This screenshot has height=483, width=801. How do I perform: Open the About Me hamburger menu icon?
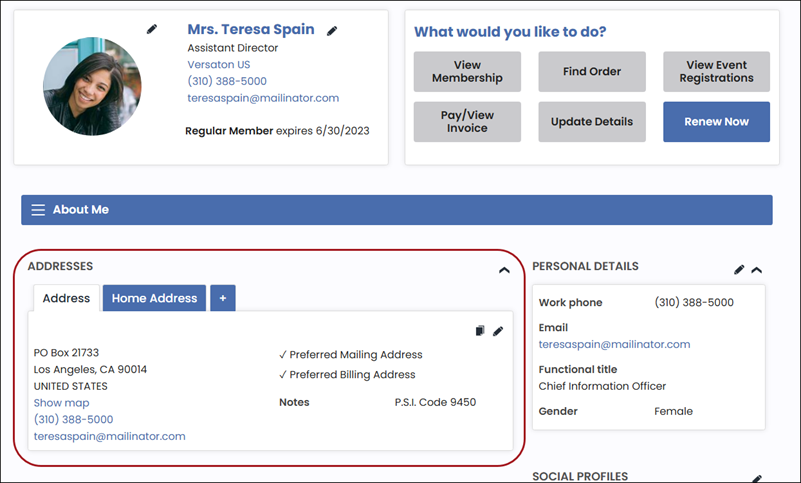coord(38,210)
